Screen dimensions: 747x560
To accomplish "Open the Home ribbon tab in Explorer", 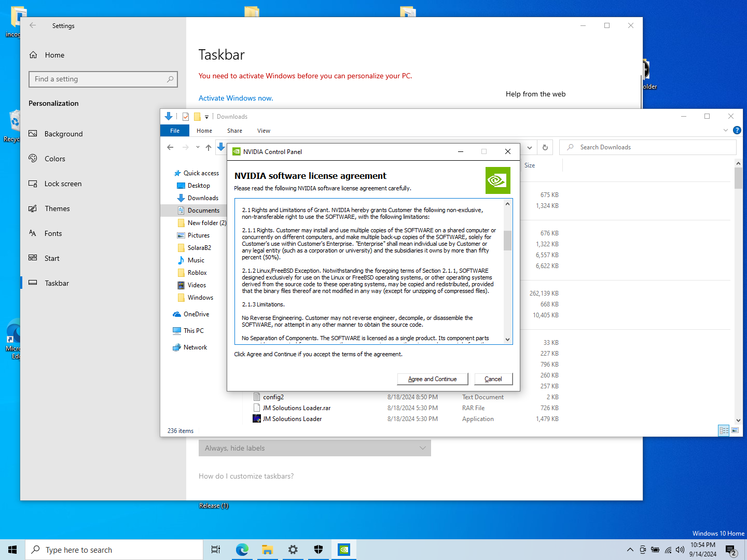I will [204, 131].
